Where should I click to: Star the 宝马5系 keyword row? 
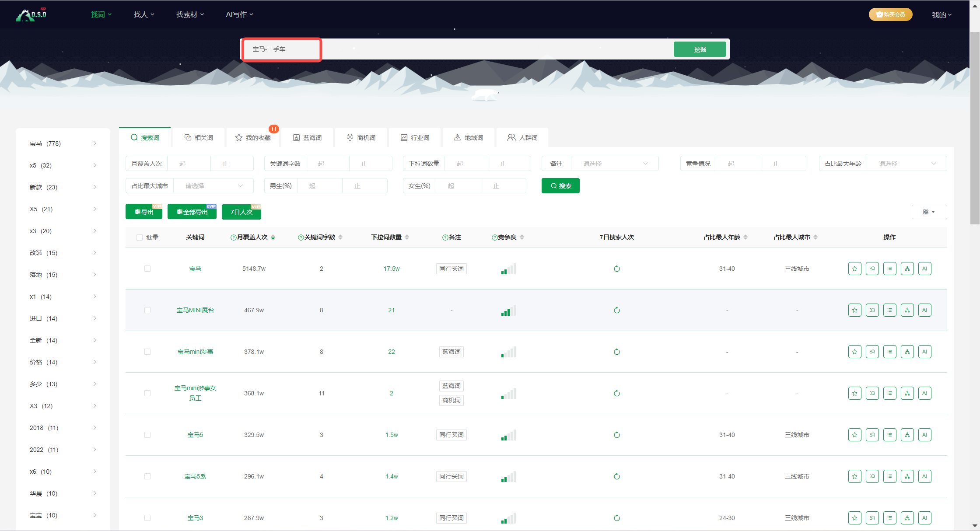point(854,476)
